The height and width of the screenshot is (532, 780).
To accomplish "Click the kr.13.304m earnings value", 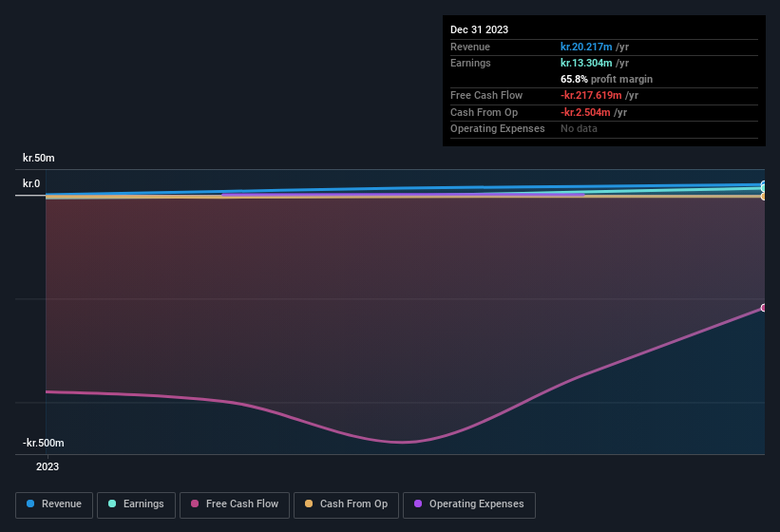I will pos(586,63).
